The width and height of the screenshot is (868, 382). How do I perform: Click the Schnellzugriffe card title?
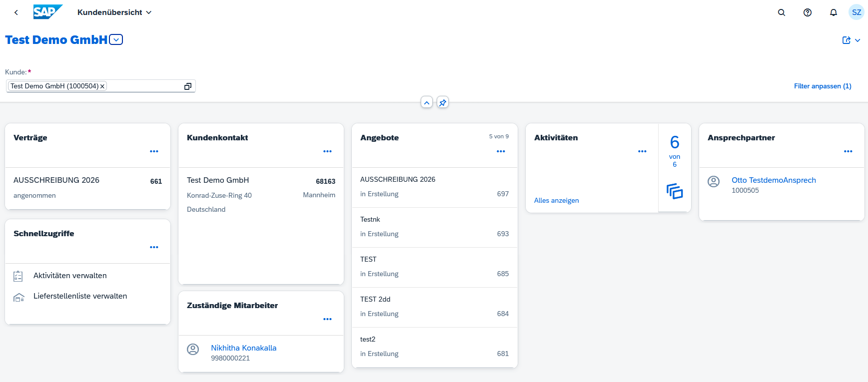coord(44,234)
